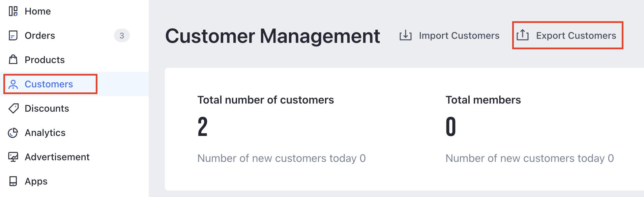Select Discounts in the sidebar
This screenshot has height=197, width=644.
pyautogui.click(x=47, y=108)
